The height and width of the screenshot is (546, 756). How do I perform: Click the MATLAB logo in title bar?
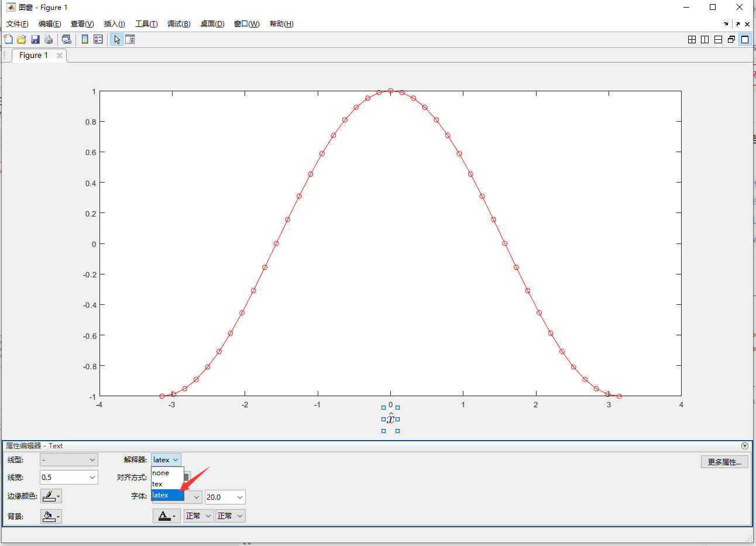tap(11, 8)
